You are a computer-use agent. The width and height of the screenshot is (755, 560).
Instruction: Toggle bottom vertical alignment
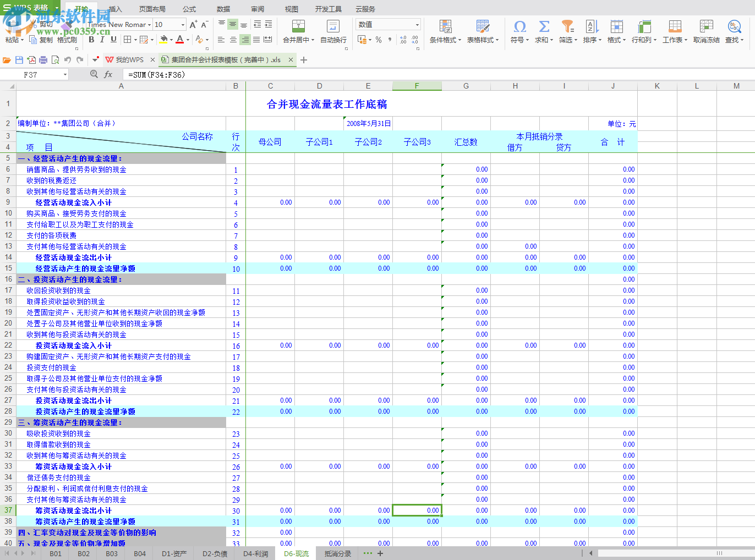tap(244, 24)
